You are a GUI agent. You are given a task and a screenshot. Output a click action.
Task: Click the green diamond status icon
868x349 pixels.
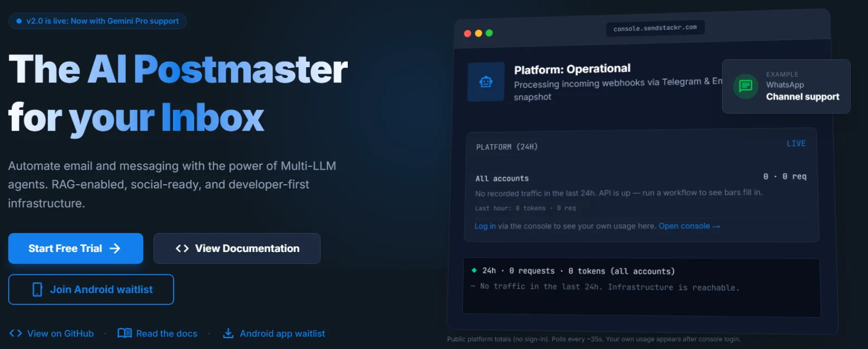(x=474, y=270)
